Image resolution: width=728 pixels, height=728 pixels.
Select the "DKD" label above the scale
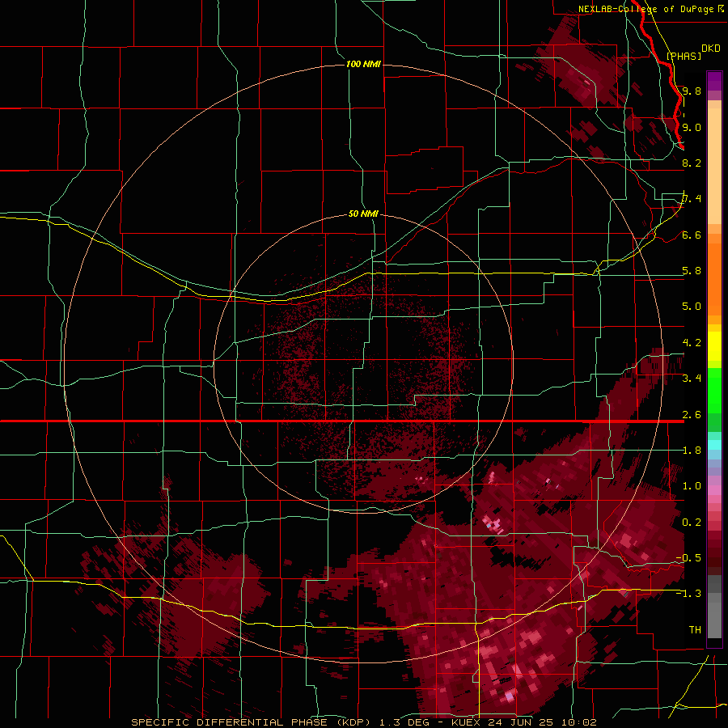pyautogui.click(x=711, y=48)
